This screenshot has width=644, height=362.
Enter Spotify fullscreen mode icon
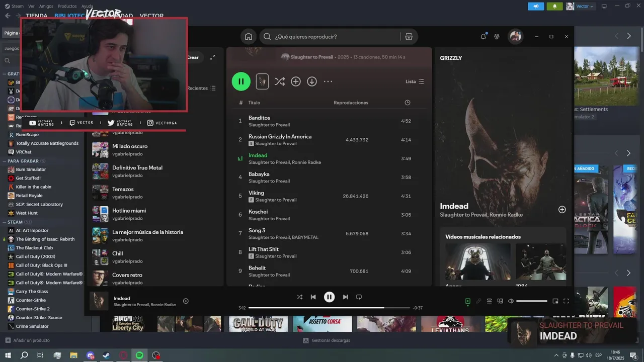[x=566, y=301]
